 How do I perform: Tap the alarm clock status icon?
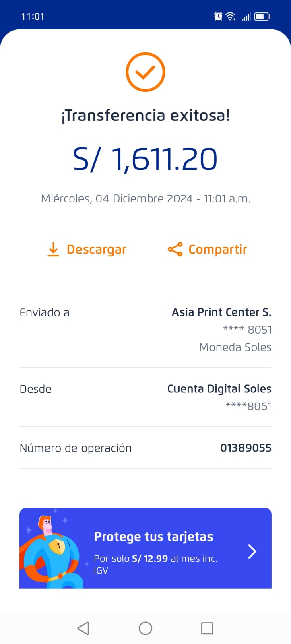tap(218, 17)
